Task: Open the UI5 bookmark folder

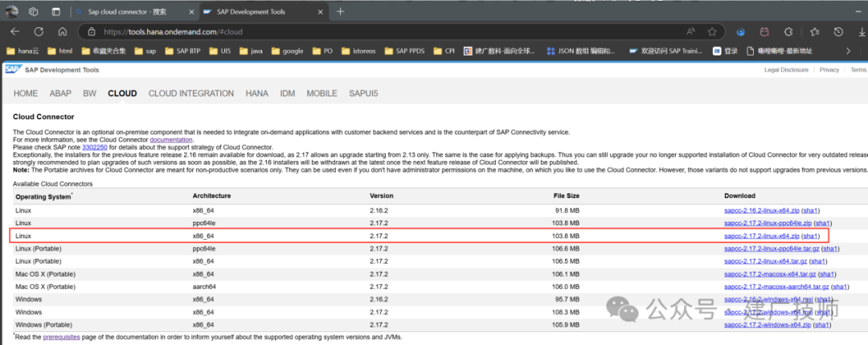Action: (219, 51)
